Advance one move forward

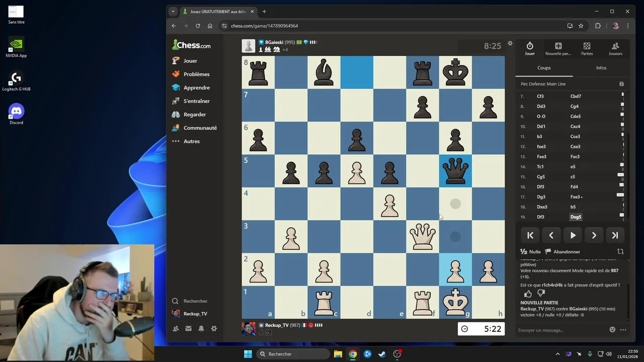(594, 235)
